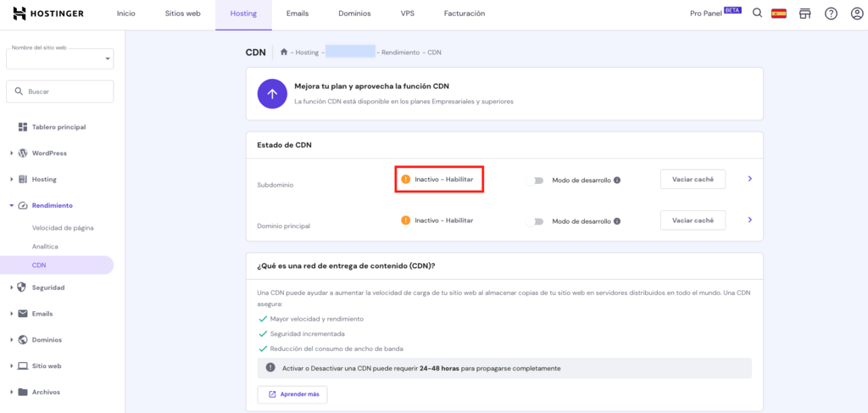Viewport: 868px width, 413px height.
Task: Open the user account profile icon
Action: (x=856, y=14)
